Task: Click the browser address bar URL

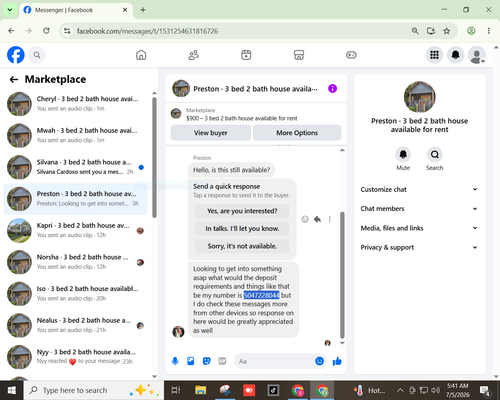Action: click(x=147, y=31)
